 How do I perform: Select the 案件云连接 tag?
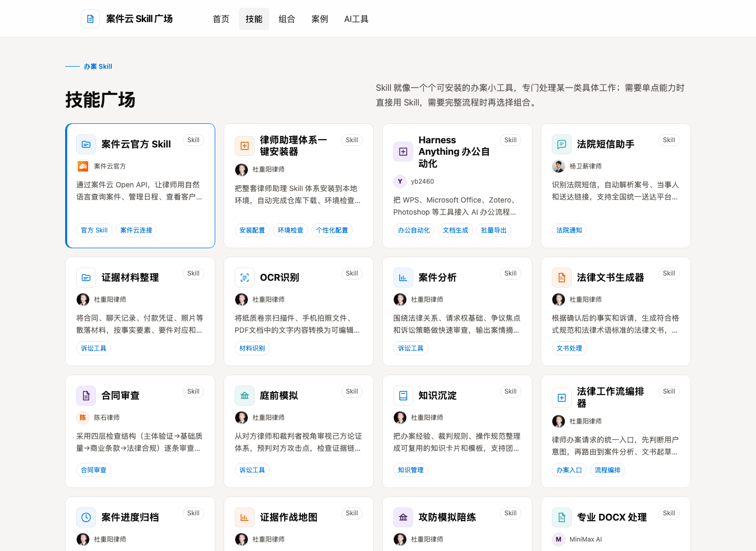tap(136, 230)
